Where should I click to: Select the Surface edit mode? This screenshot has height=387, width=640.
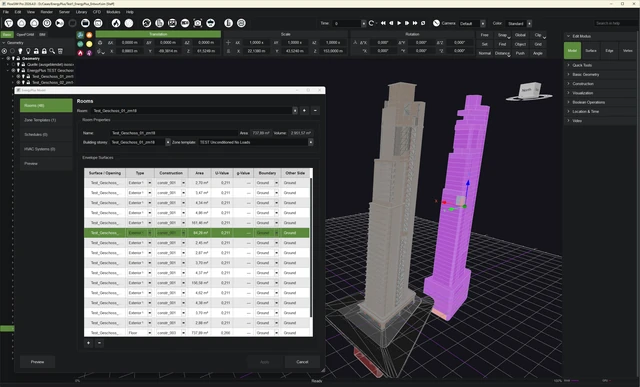click(x=591, y=51)
